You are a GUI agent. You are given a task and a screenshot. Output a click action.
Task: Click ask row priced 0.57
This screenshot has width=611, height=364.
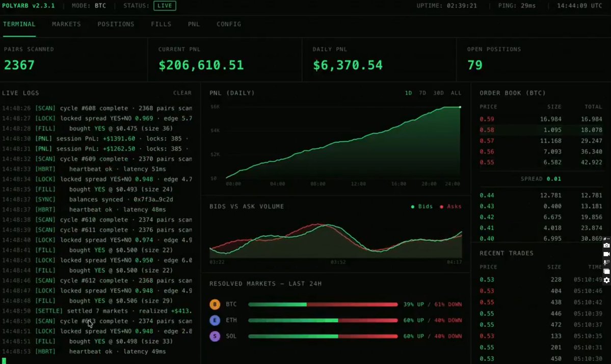tap(541, 141)
